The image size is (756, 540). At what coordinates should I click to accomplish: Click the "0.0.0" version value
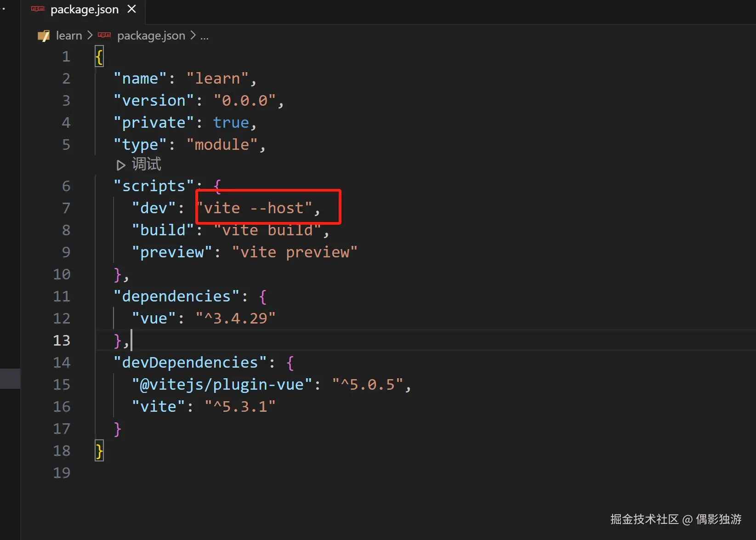(x=244, y=101)
